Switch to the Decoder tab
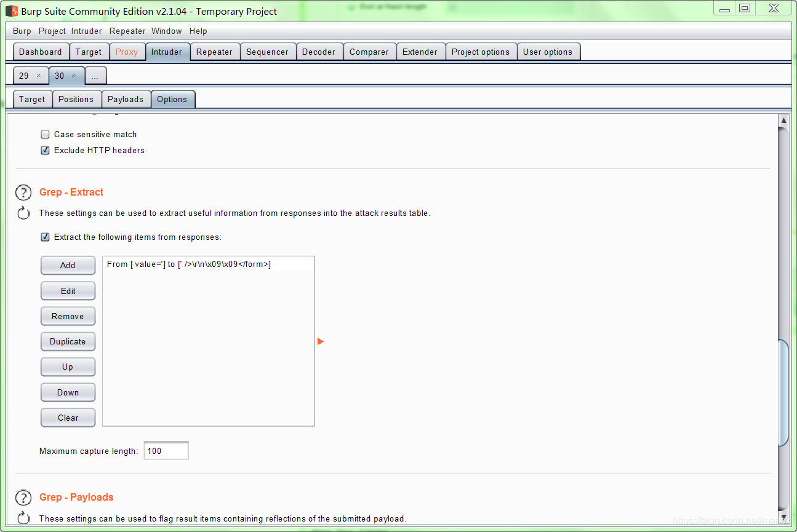The height and width of the screenshot is (532, 797). coord(319,52)
